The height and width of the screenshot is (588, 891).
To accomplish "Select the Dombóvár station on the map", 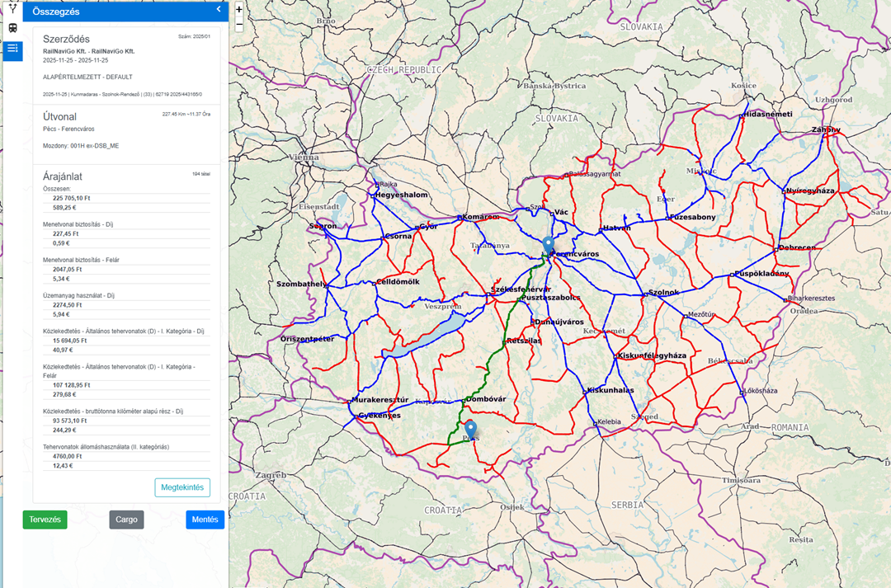I will coord(485,399).
